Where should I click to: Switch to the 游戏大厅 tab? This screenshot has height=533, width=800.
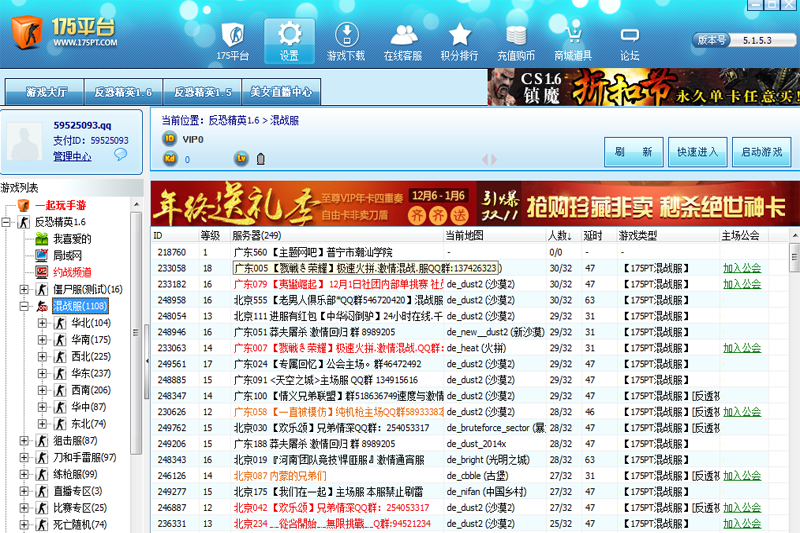(x=46, y=92)
